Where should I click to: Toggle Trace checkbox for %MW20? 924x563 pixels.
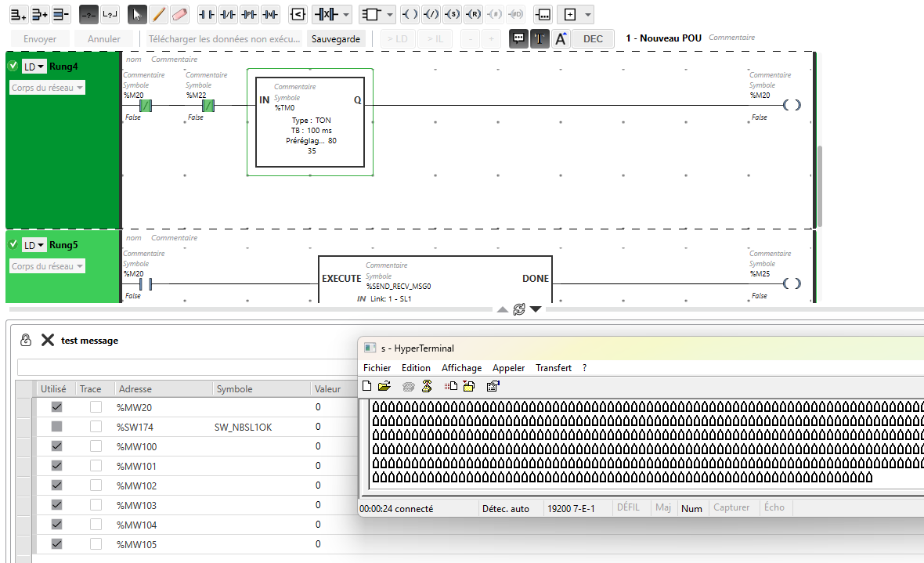[96, 407]
